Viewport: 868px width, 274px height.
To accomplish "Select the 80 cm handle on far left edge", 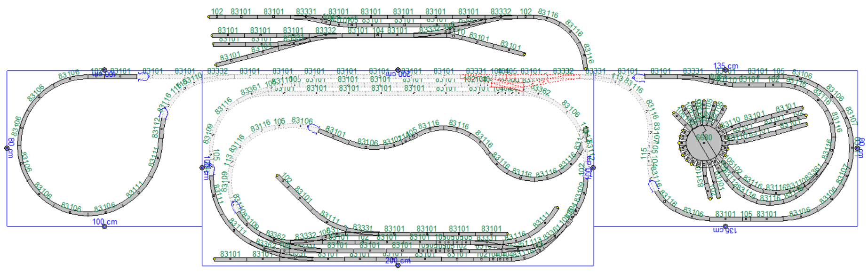I will [7, 148].
